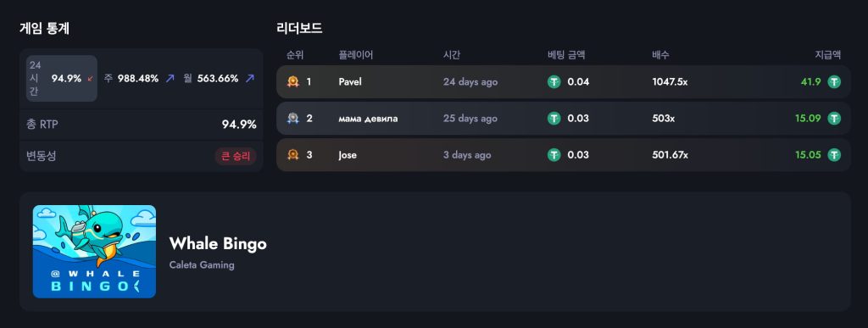This screenshot has height=328, width=868.
Task: Click the bronze medal icon for rank 3
Action: pyautogui.click(x=292, y=155)
